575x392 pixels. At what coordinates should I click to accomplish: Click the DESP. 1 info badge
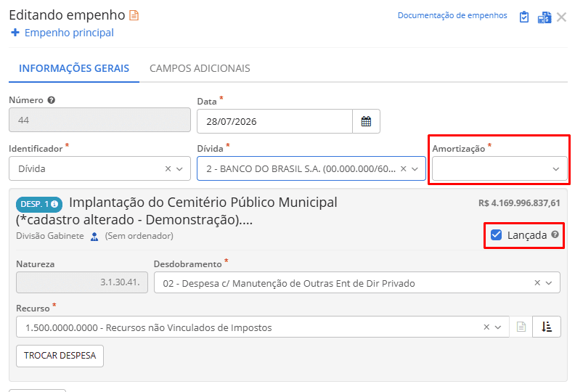tap(39, 204)
